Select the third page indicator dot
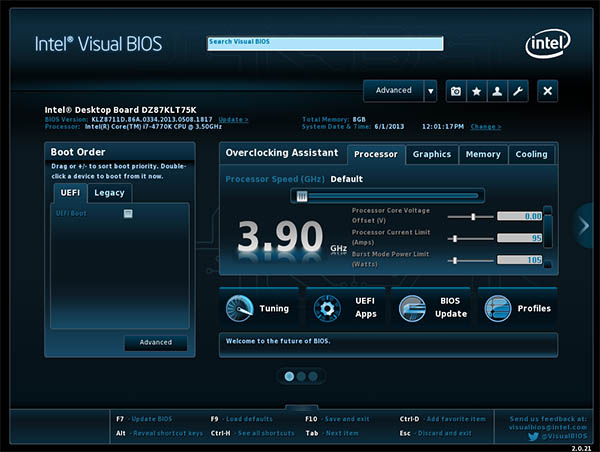Viewport: 600px width, 452px height. [x=312, y=376]
